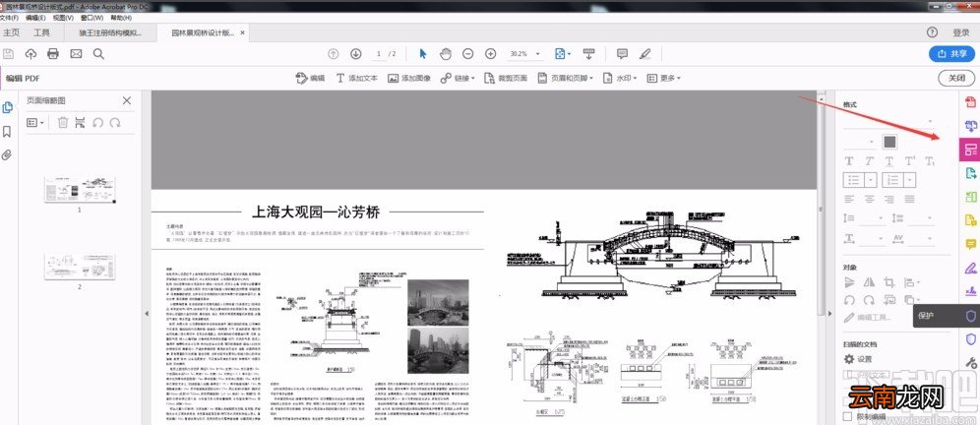
Task: Rotate page counterclockwise in thumbnails panel
Action: point(97,123)
